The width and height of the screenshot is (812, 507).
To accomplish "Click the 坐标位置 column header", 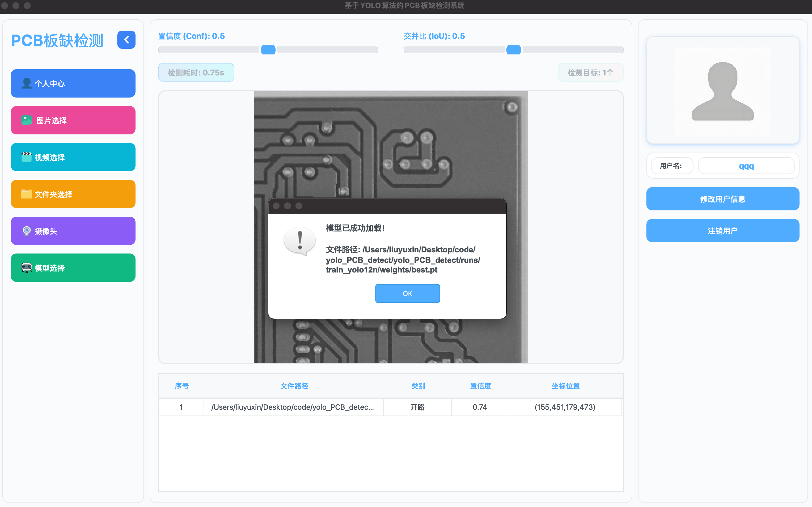I will [565, 386].
